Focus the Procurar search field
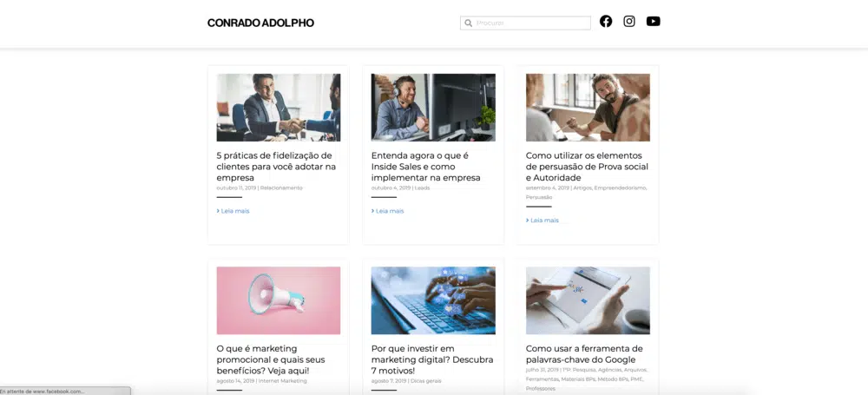Viewport: 868px width, 395px height. (525, 23)
